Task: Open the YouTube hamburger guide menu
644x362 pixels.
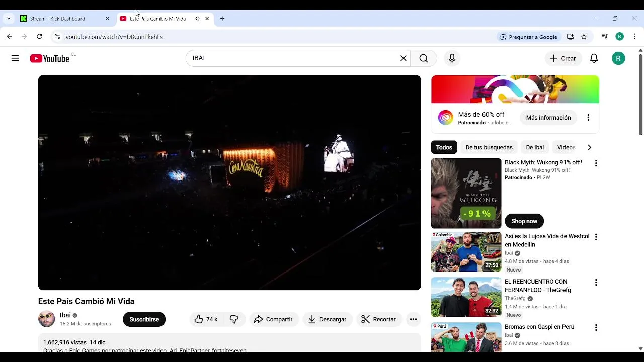Action: [15, 58]
